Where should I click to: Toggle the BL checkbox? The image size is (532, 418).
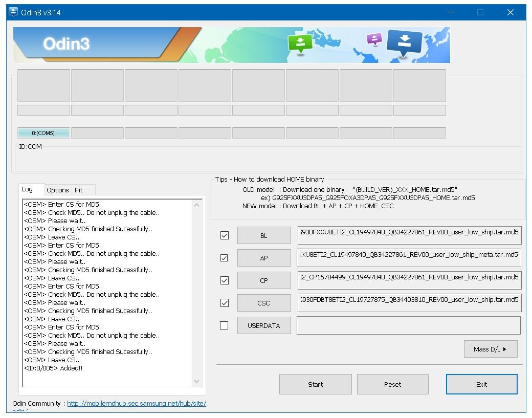224,235
